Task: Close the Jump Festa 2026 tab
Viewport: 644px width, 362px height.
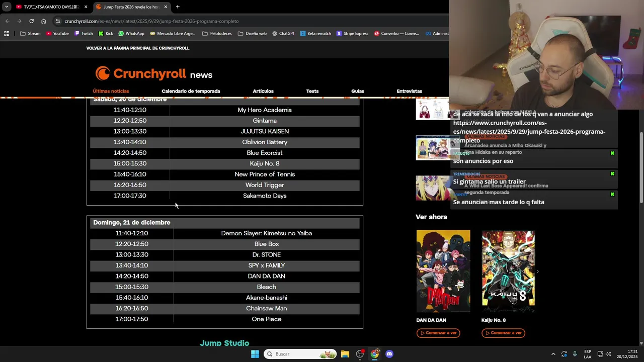Action: pyautogui.click(x=166, y=7)
